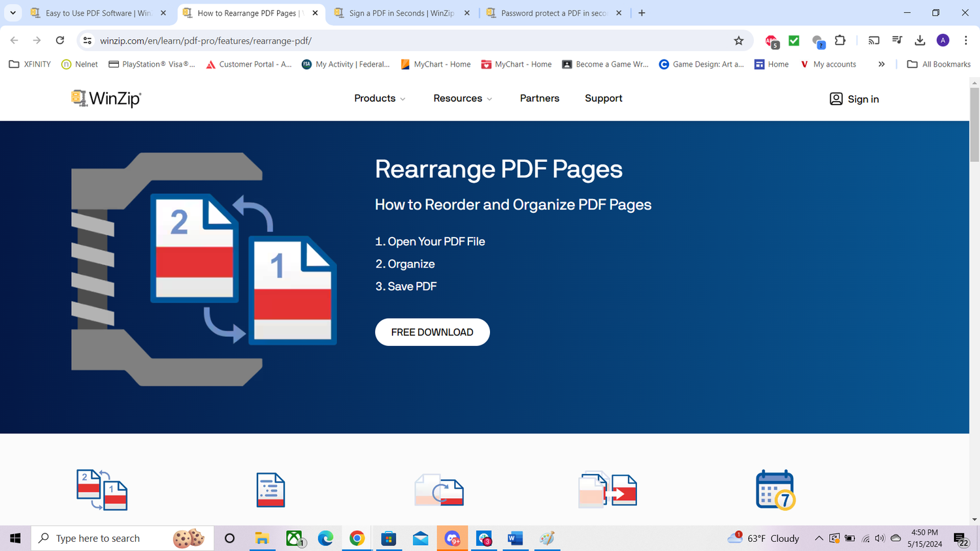Open the Partners menu item
The height and width of the screenshot is (551, 980).
click(x=540, y=99)
